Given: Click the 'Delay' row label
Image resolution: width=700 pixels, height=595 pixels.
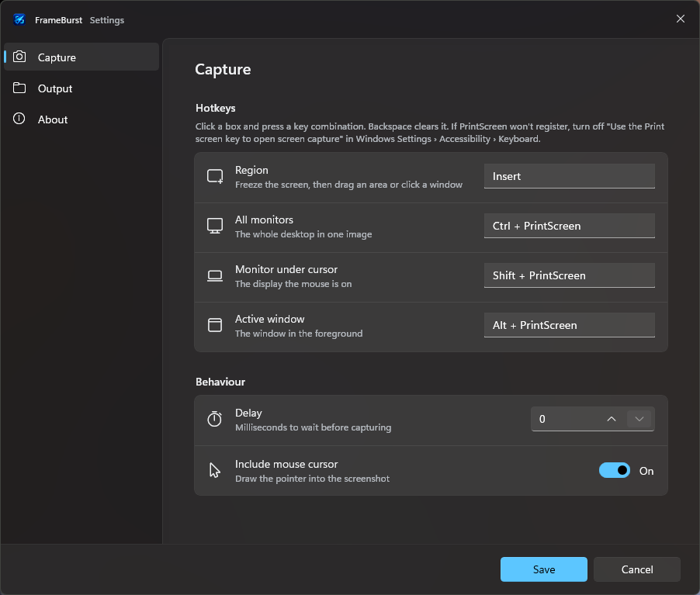Looking at the screenshot, I should point(248,413).
